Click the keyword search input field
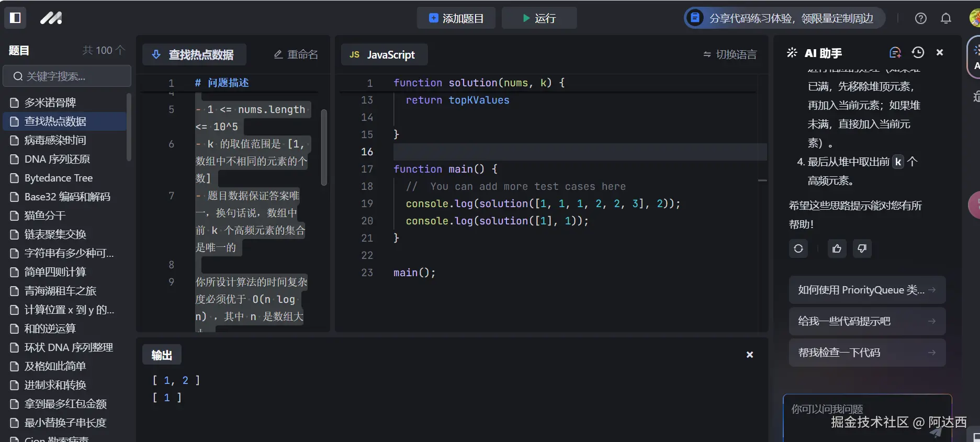The width and height of the screenshot is (980, 442). coord(67,76)
